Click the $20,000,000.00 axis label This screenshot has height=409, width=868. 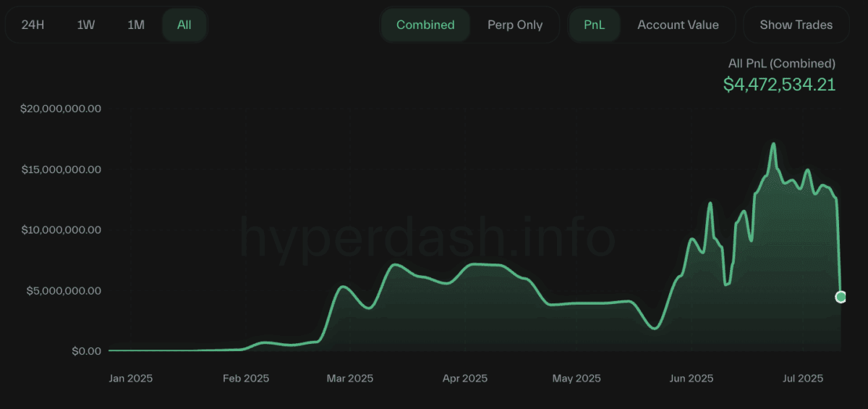(x=59, y=109)
